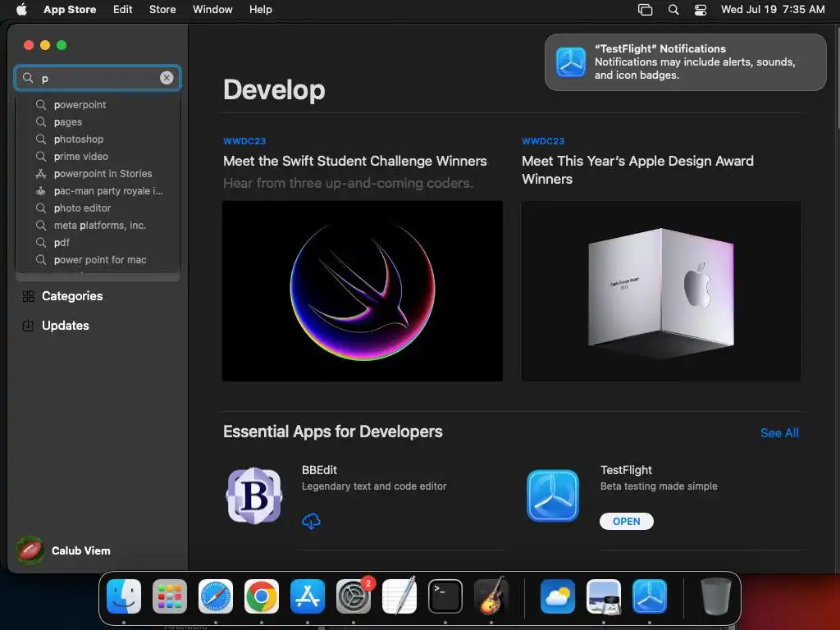
Task: Choose power point for mac suggestion
Action: point(98,259)
